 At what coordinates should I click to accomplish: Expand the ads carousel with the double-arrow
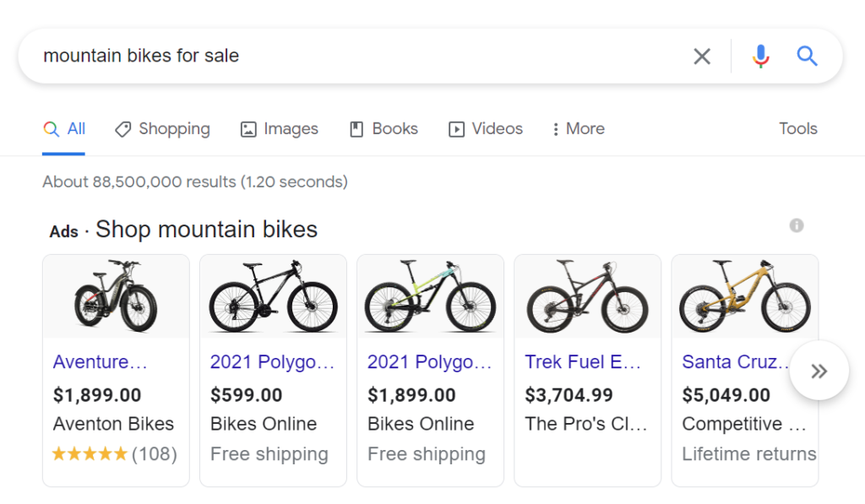pyautogui.click(x=819, y=370)
